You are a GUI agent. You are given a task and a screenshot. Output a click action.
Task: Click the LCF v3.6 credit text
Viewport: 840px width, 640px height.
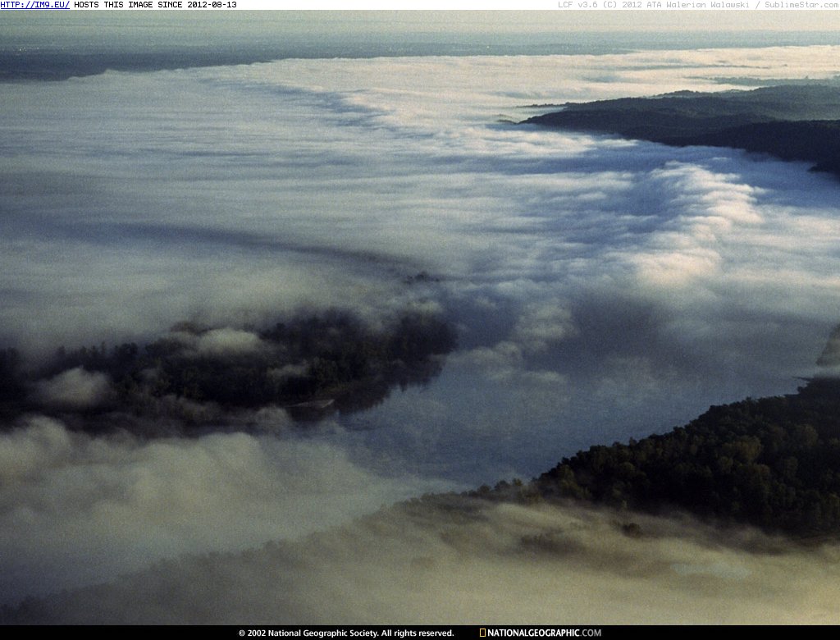(699, 5)
